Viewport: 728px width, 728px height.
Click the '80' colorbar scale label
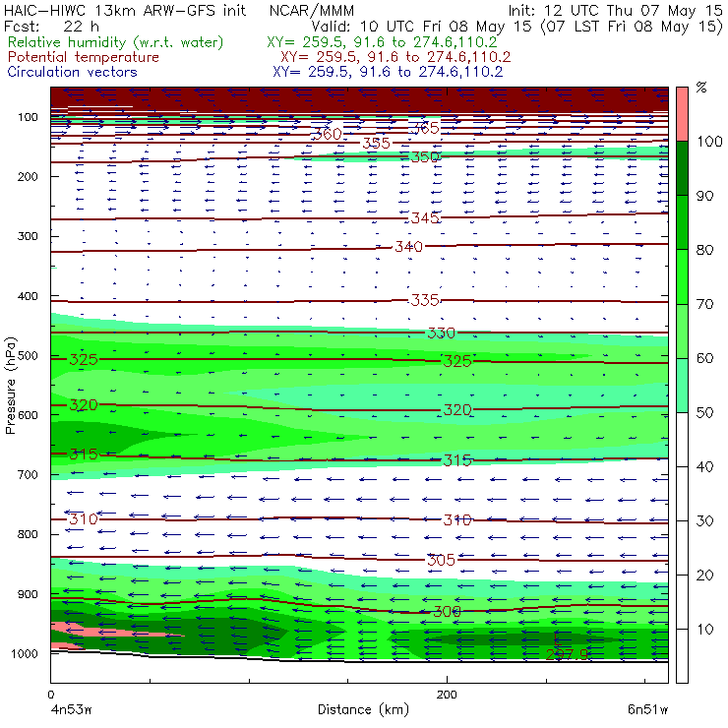tap(704, 250)
